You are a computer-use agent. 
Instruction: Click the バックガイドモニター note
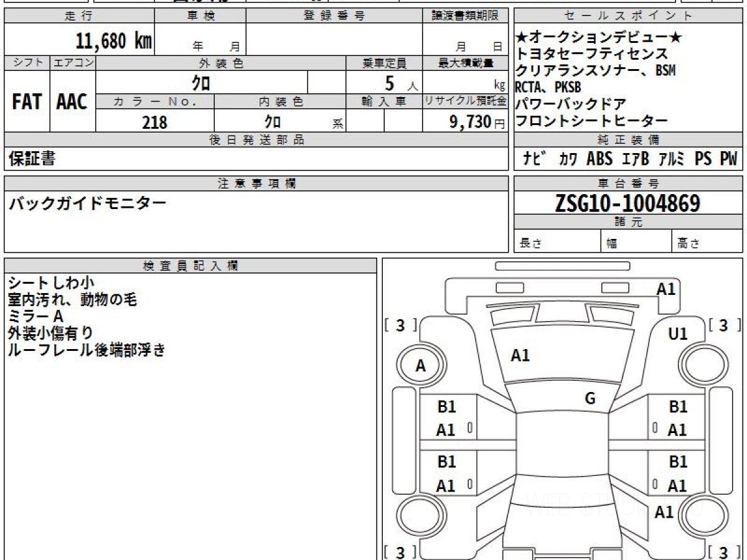click(x=87, y=203)
